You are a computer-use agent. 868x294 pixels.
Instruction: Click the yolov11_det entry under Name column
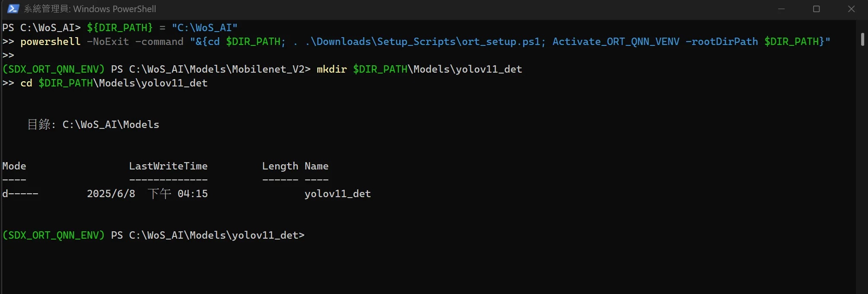[x=337, y=194]
